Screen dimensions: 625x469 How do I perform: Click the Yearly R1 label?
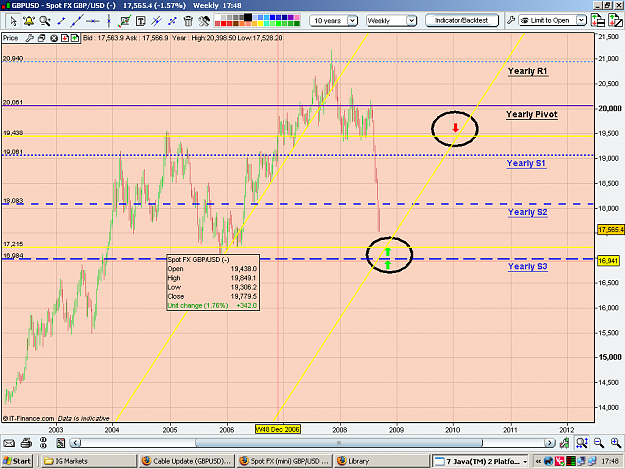tap(528, 71)
